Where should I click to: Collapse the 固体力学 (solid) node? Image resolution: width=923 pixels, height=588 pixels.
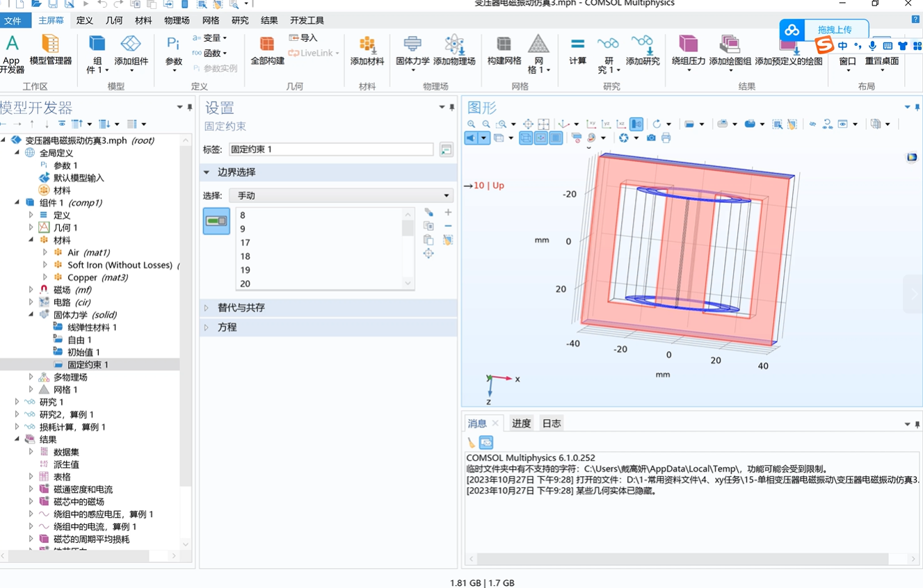[31, 315]
